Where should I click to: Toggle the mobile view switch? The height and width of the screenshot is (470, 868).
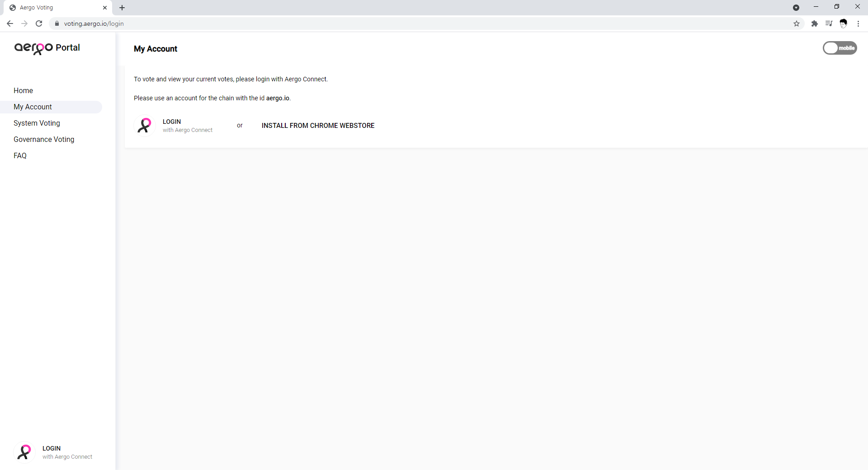840,48
